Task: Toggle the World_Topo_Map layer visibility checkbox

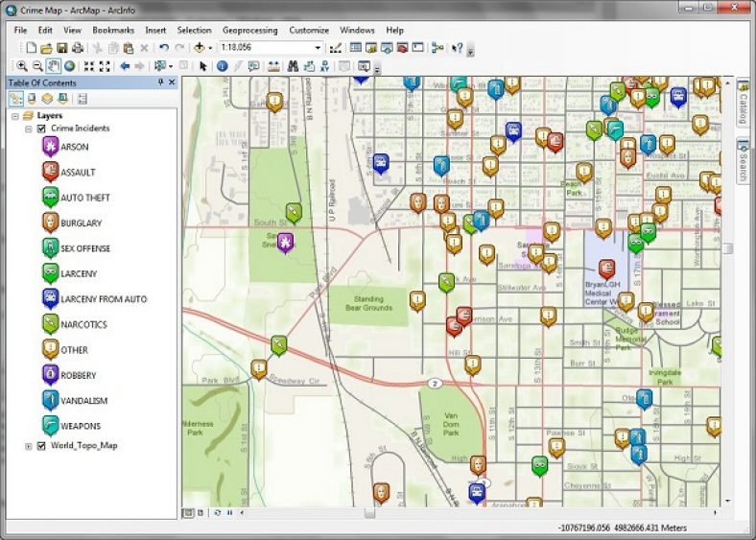Action: [40, 446]
